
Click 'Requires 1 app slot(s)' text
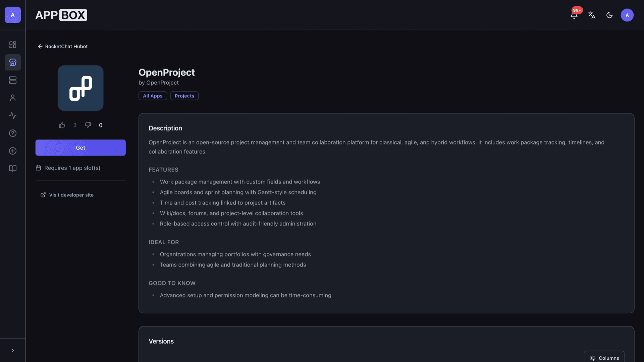click(72, 168)
